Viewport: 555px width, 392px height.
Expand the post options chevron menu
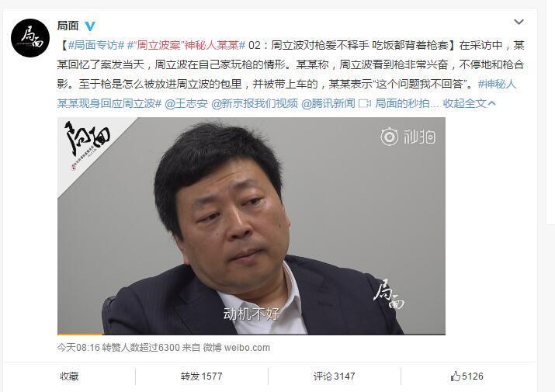point(519,22)
